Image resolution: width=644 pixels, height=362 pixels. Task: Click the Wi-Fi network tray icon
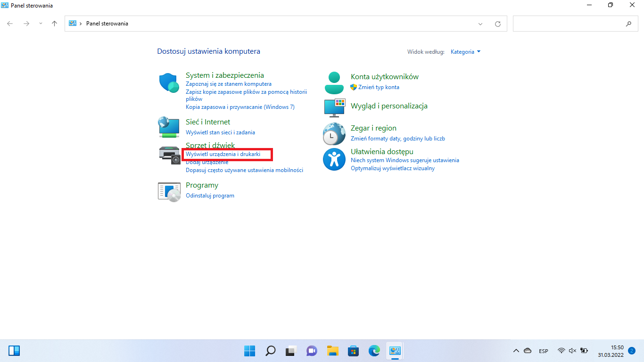[561, 351]
